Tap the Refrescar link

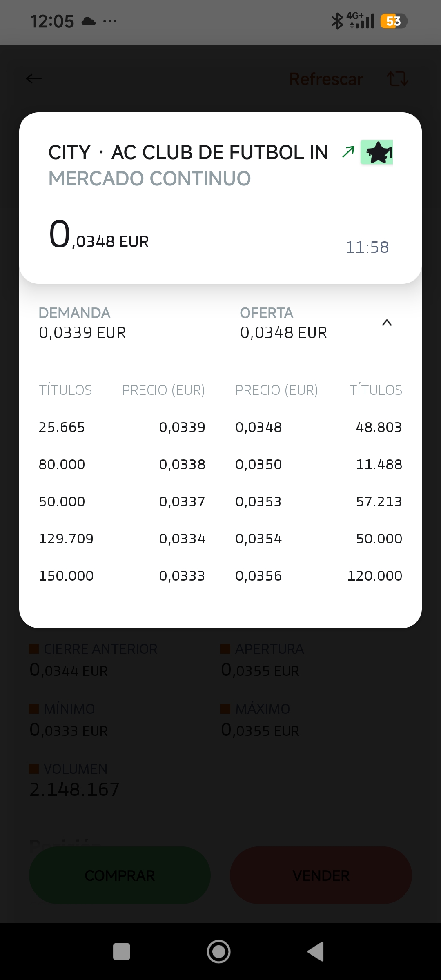[x=326, y=79]
